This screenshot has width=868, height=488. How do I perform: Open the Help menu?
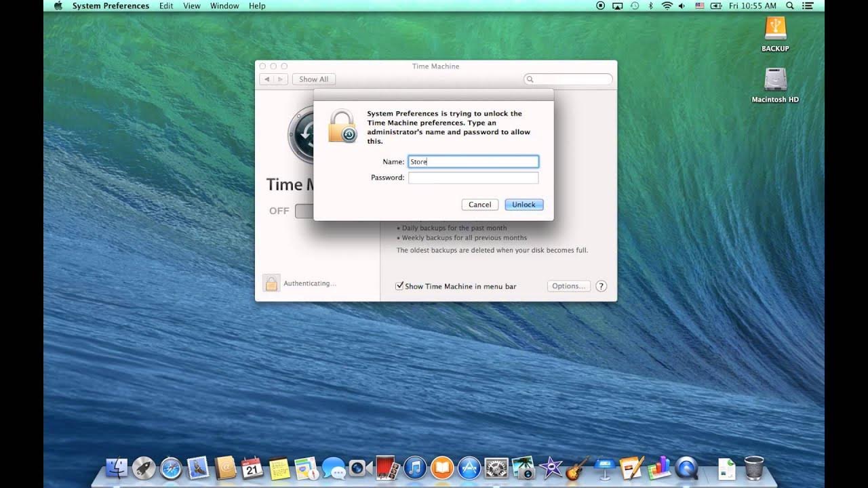point(257,5)
